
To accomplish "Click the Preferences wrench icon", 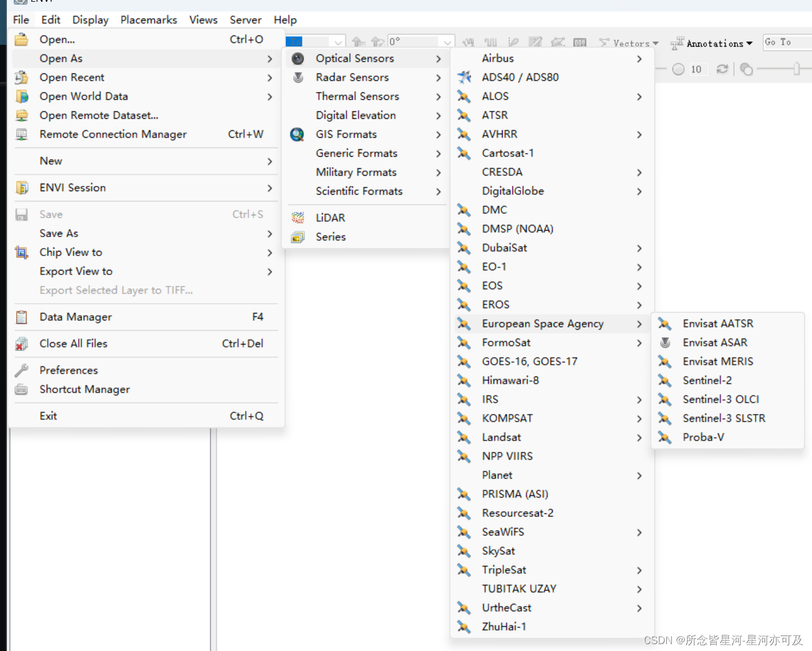I will coord(21,370).
